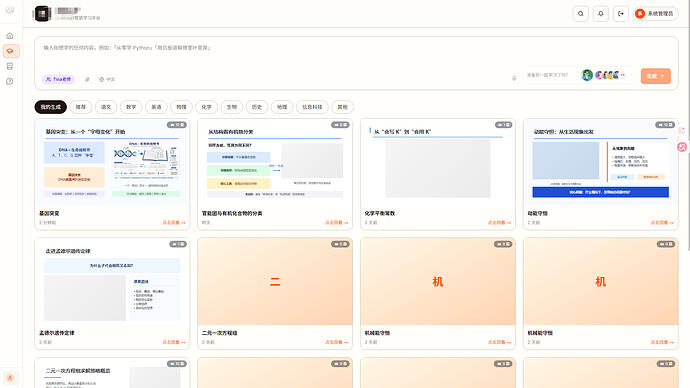Switch to the 生物 tab
The height and width of the screenshot is (388, 690).
coord(232,107)
